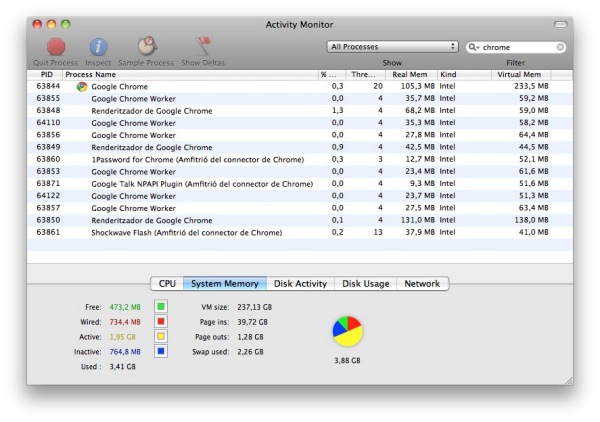Select Renderitzador de Google Chrome row PID 63850
Viewport: 600px width, 422px height.
click(300, 220)
